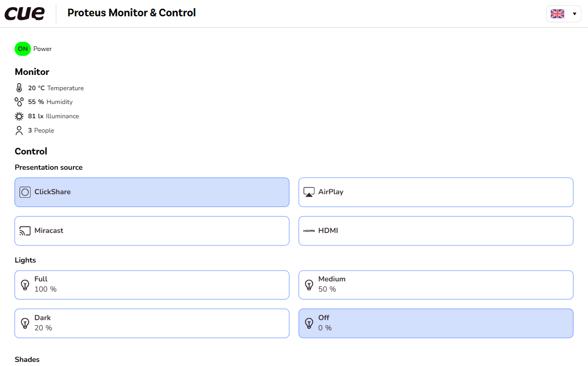588x366 pixels.
Task: Select HDMI as presentation source
Action: pyautogui.click(x=436, y=231)
